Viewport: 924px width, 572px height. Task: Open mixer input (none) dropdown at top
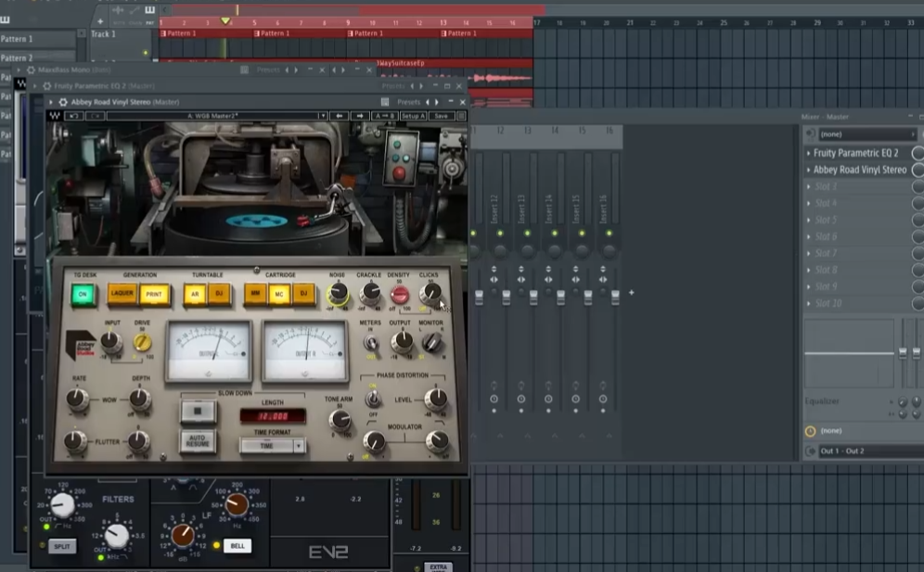tap(867, 134)
